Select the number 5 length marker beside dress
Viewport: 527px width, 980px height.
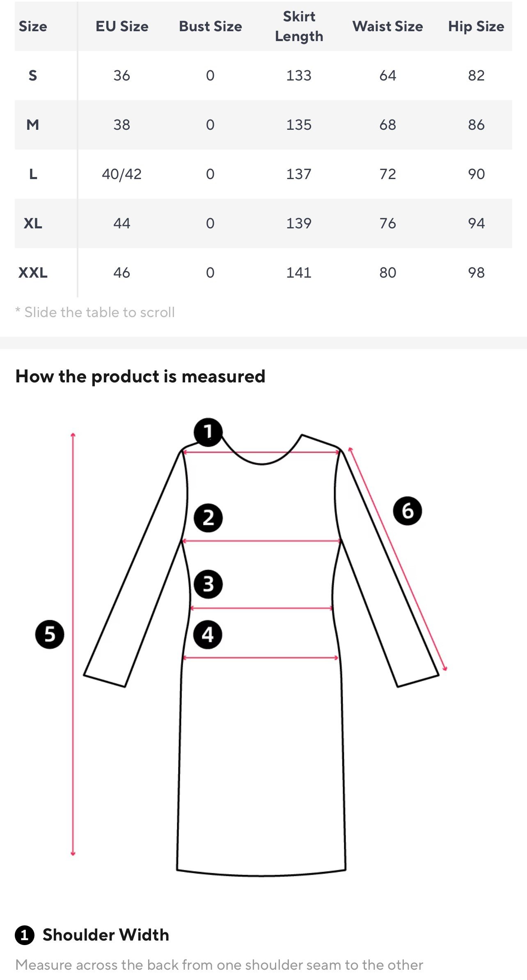[x=50, y=635]
